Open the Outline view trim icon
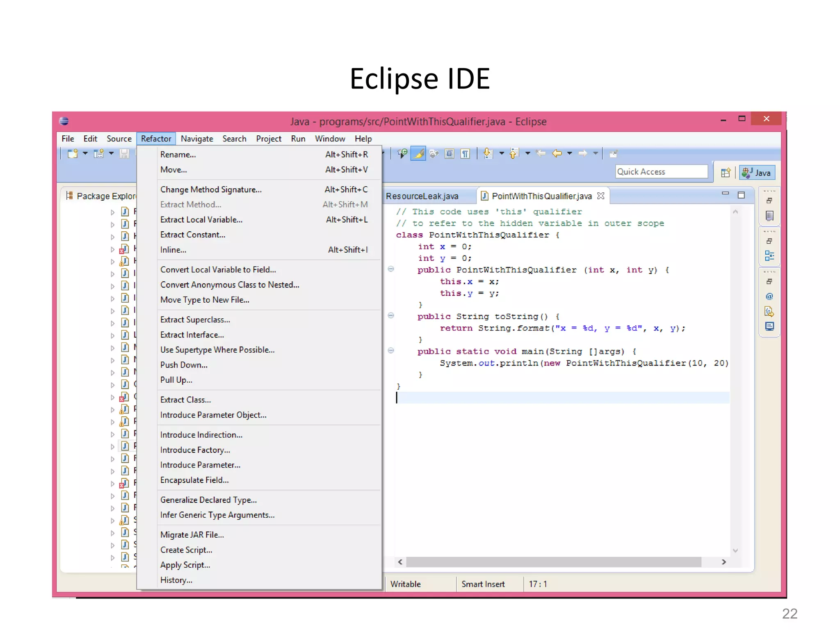This screenshot has width=840, height=630. [x=769, y=256]
